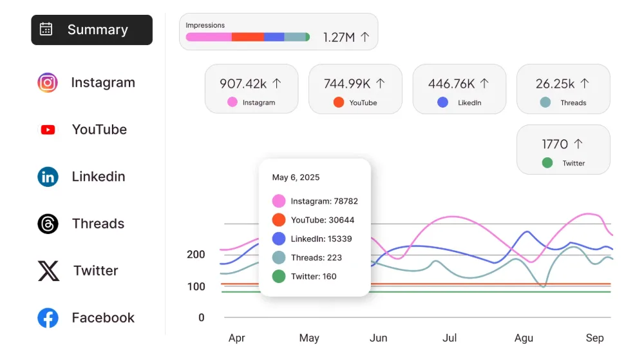Open the Threads 26.25k stat card
The image size is (644, 363).
point(563,89)
